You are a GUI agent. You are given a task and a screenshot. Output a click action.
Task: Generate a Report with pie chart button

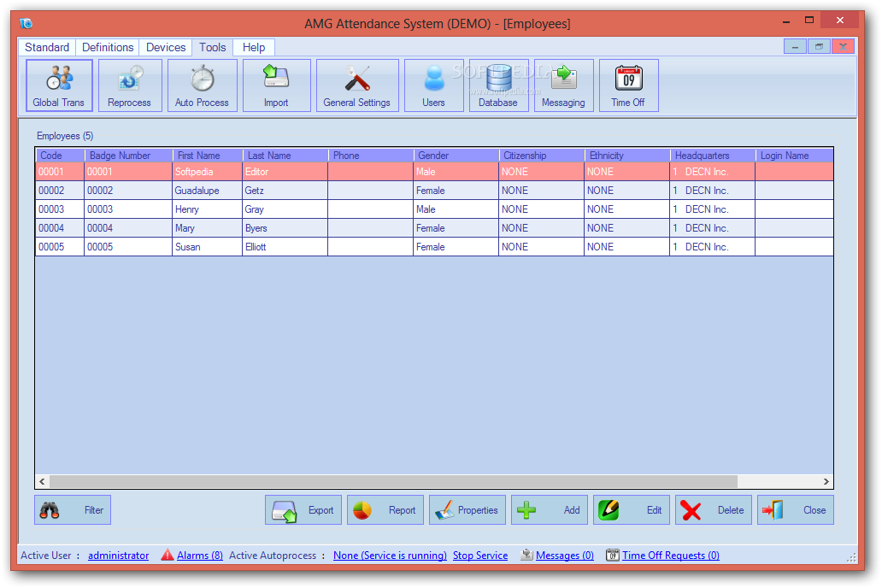(x=385, y=509)
